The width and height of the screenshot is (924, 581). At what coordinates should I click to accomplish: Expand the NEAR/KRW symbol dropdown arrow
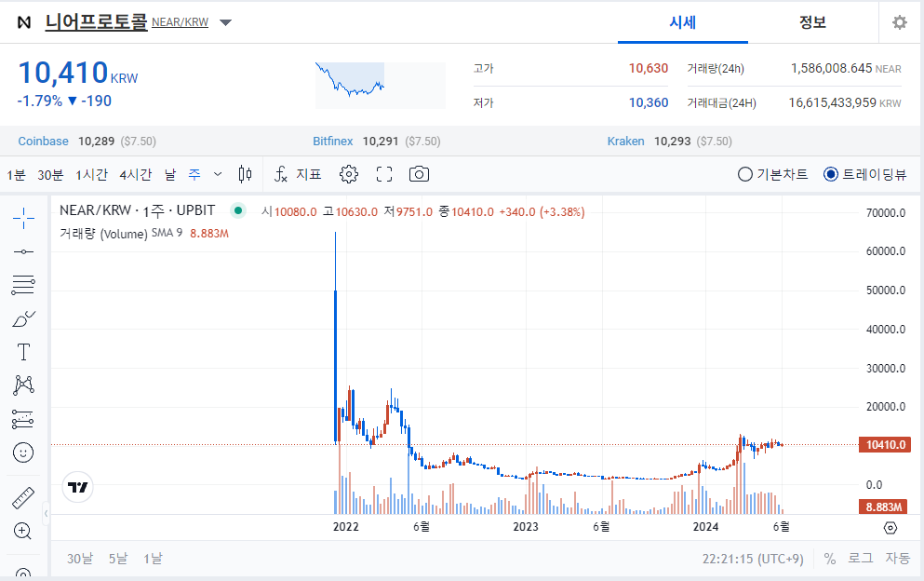[x=224, y=22]
